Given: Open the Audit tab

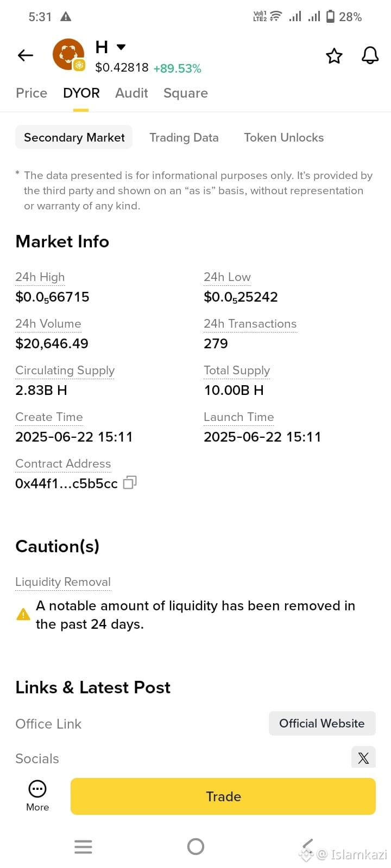Looking at the screenshot, I should [131, 93].
